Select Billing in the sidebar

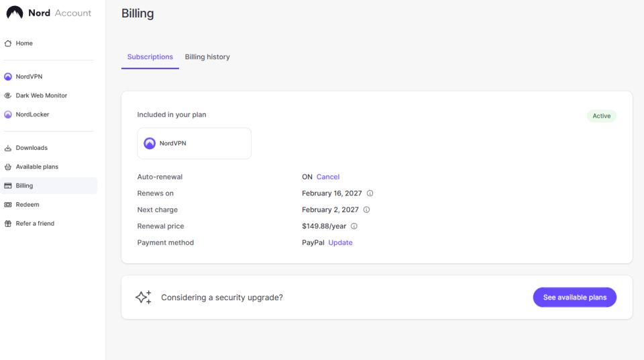pyautogui.click(x=48, y=185)
